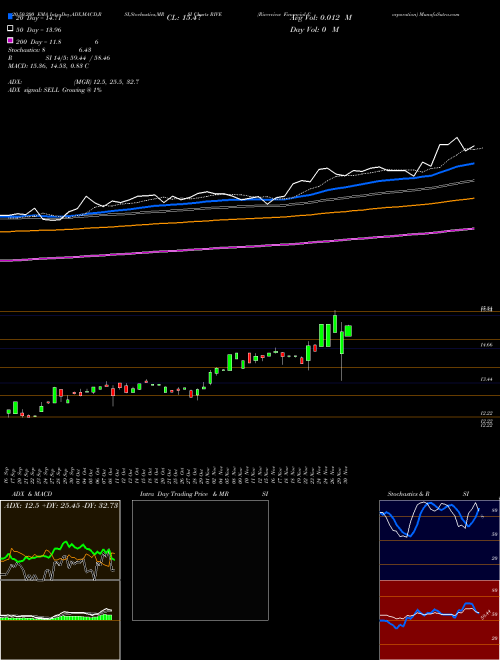Click the 'Stochastics: 8' readout line
This screenshot has width=500, height=660.
coord(27,50)
